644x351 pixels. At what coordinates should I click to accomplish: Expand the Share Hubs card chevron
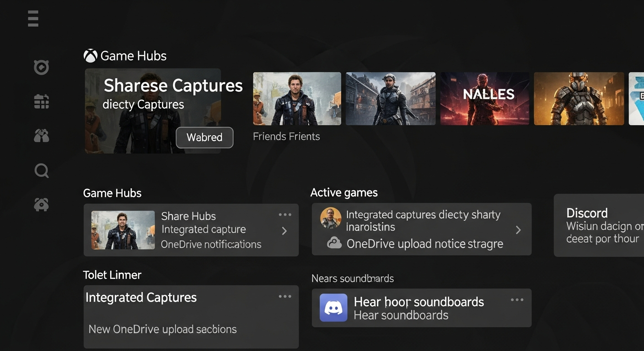[284, 231]
